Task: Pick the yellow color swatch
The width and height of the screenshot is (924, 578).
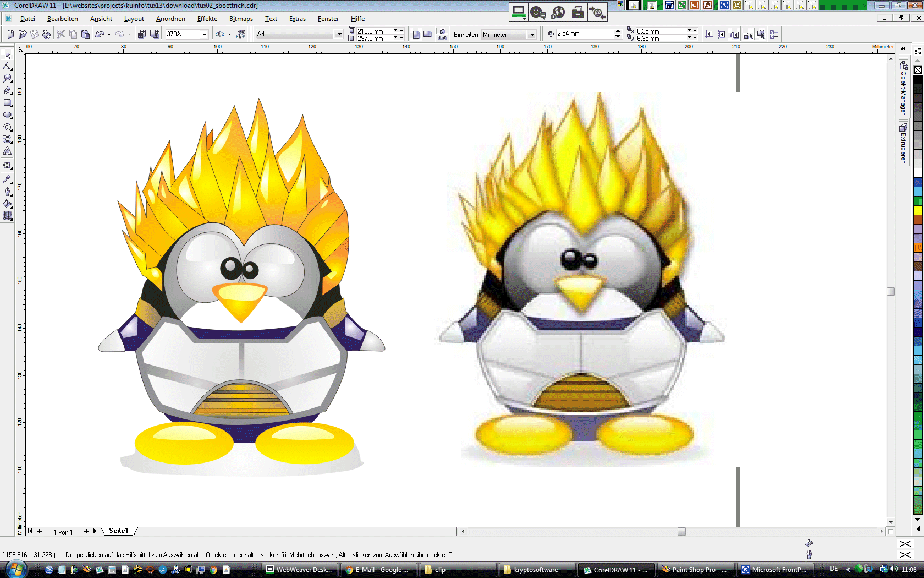Action: tap(918, 210)
